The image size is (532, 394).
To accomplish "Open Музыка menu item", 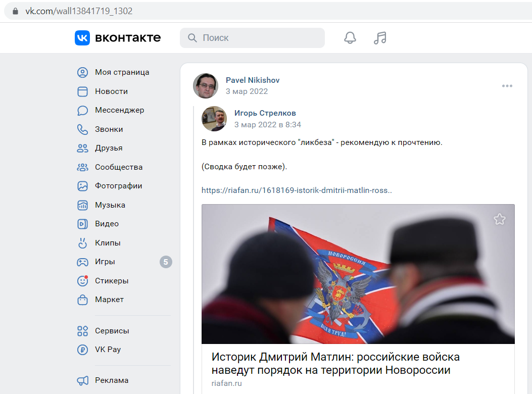I will [x=110, y=205].
